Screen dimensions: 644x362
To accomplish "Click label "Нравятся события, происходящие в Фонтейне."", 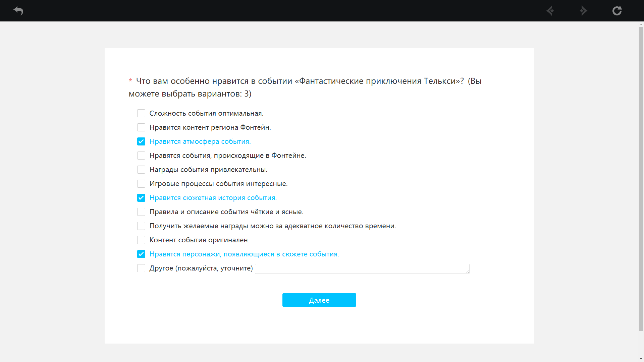I will (x=228, y=156).
